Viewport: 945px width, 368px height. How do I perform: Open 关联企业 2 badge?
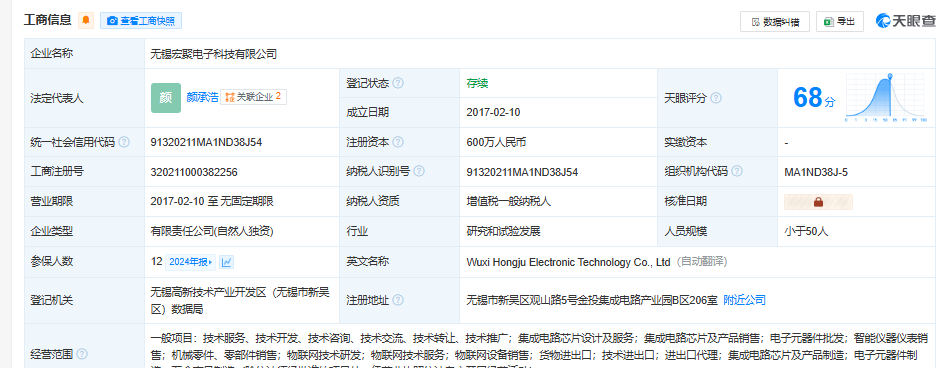(x=253, y=96)
